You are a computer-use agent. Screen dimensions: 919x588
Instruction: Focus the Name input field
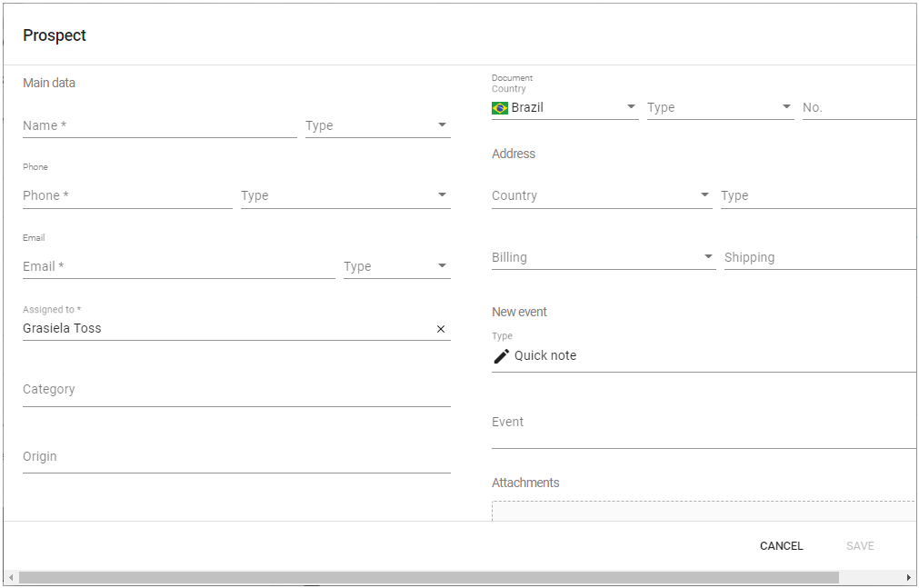pos(159,125)
